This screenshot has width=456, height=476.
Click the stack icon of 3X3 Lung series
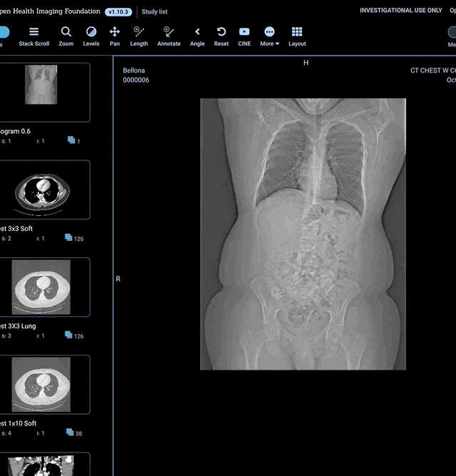68,335
